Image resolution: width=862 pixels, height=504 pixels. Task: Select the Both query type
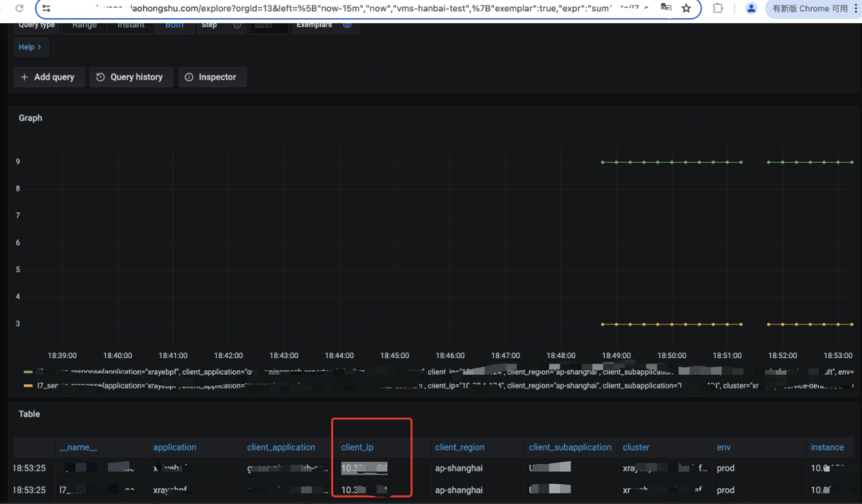(x=174, y=26)
